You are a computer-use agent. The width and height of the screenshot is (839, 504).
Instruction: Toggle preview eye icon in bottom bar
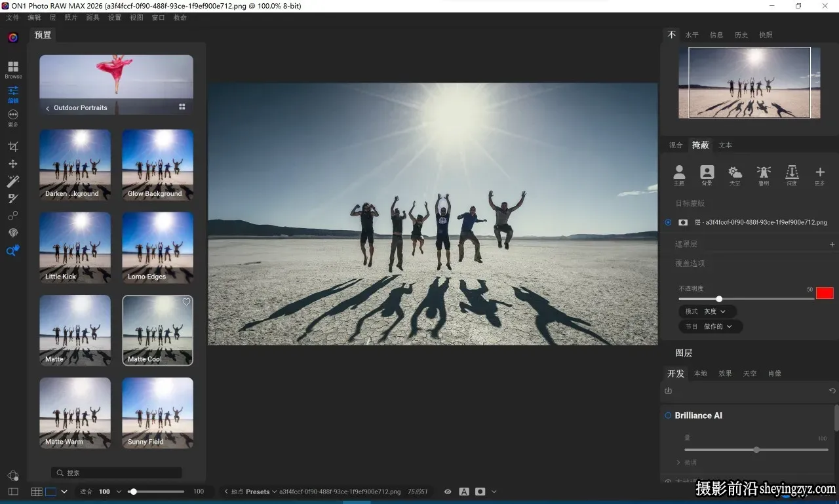[x=448, y=492]
